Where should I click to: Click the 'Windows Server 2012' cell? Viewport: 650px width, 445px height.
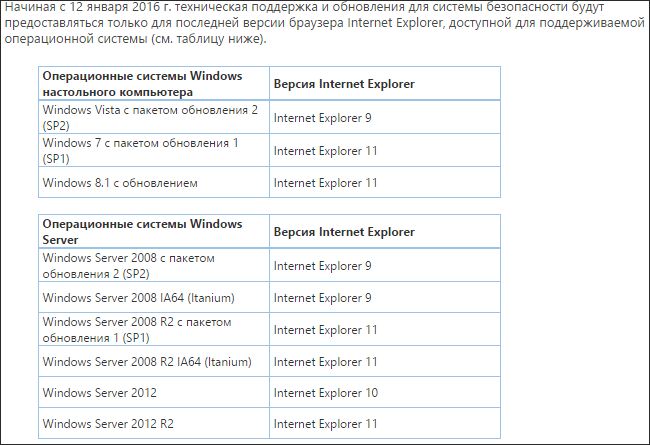tap(100, 393)
